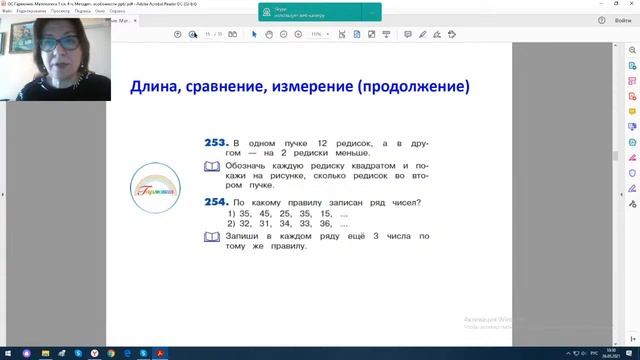Activate the Hand pan tool

[269, 35]
